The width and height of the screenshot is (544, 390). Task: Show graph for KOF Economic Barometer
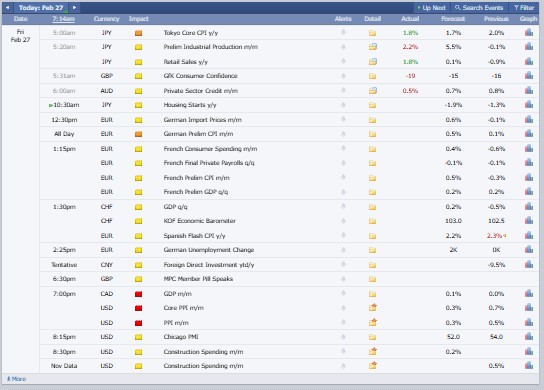[x=529, y=220]
